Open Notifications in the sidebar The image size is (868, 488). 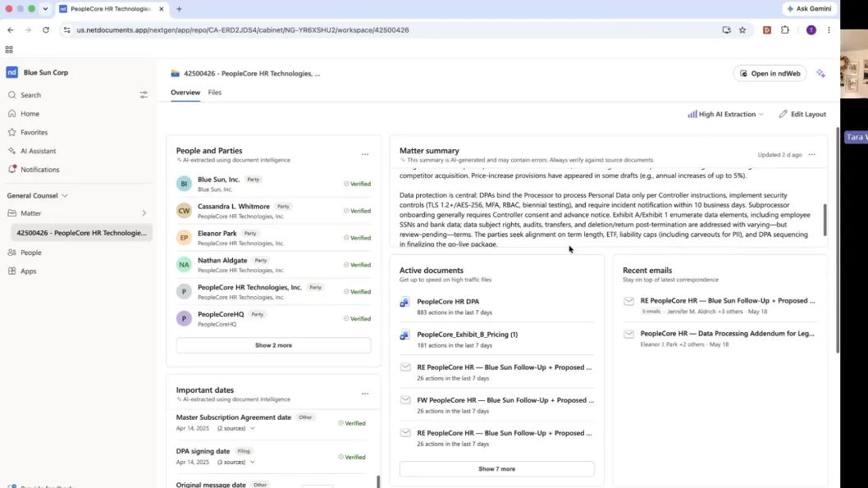[40, 169]
